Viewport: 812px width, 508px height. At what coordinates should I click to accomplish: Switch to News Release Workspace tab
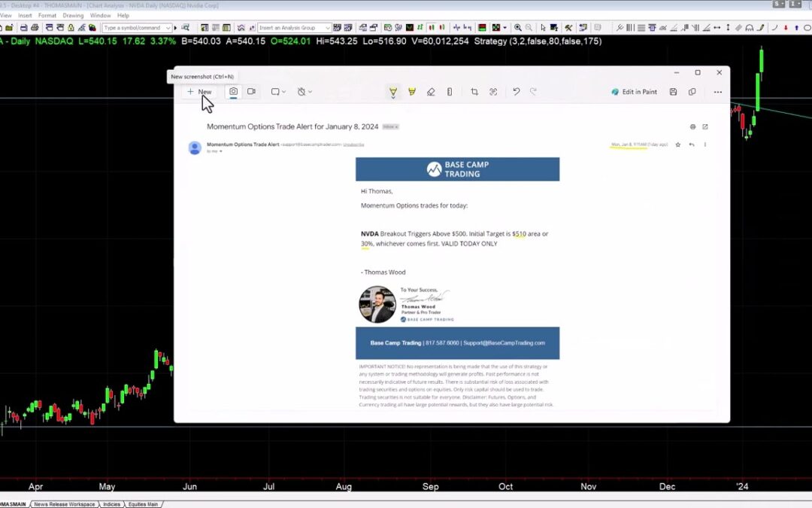point(65,503)
